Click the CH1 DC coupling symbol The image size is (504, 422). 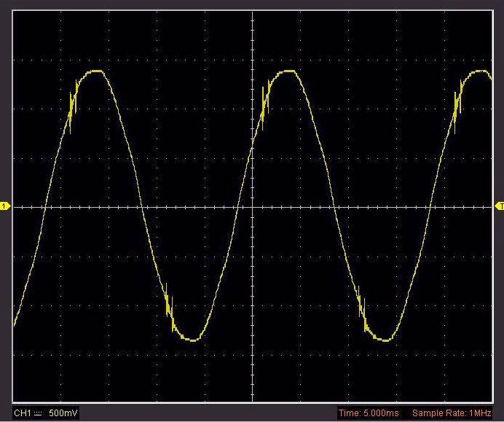(x=38, y=413)
